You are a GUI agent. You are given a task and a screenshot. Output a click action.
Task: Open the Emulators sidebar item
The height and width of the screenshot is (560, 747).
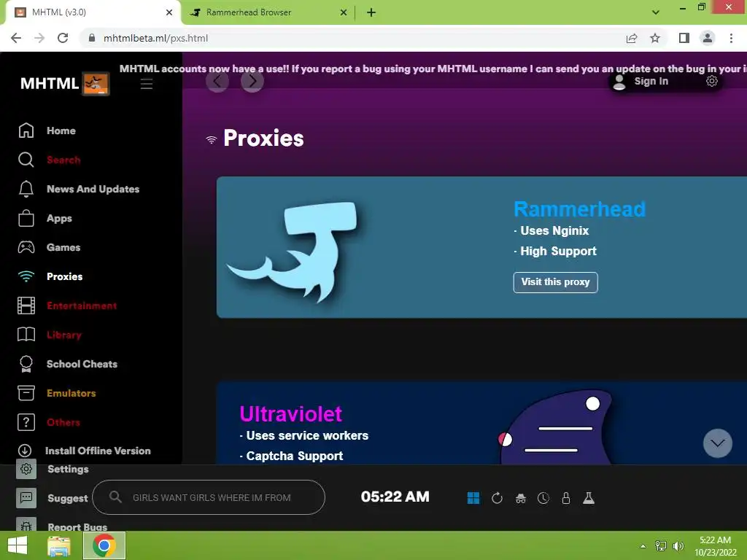(57, 393)
